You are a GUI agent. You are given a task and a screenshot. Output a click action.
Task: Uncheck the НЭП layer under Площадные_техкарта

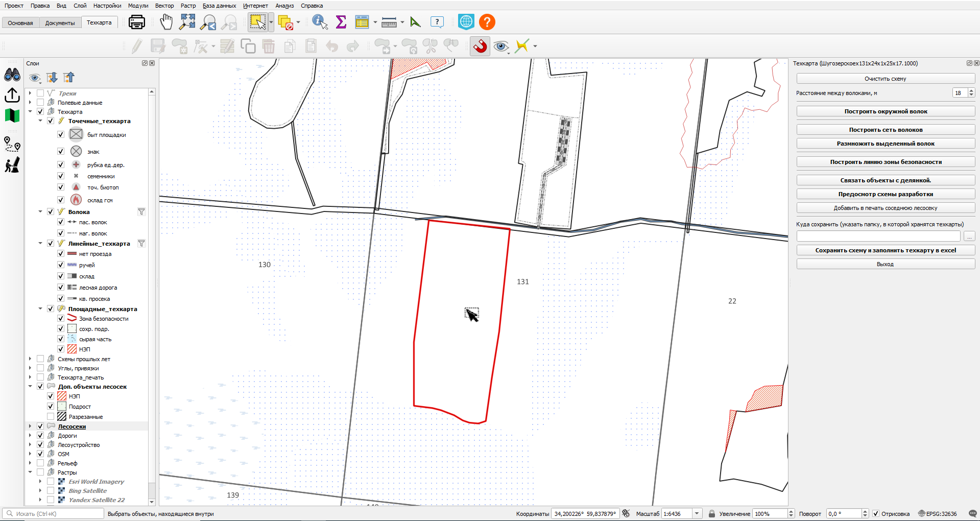(x=61, y=349)
